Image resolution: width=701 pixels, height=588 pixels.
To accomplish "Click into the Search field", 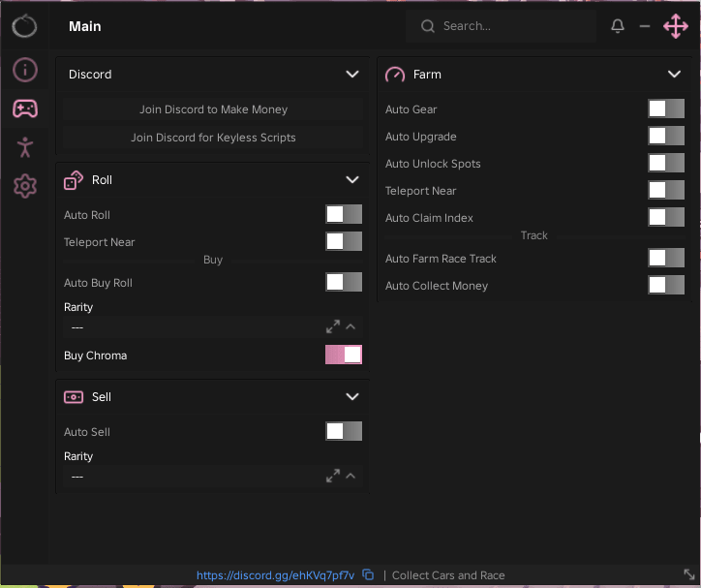I will (501, 26).
